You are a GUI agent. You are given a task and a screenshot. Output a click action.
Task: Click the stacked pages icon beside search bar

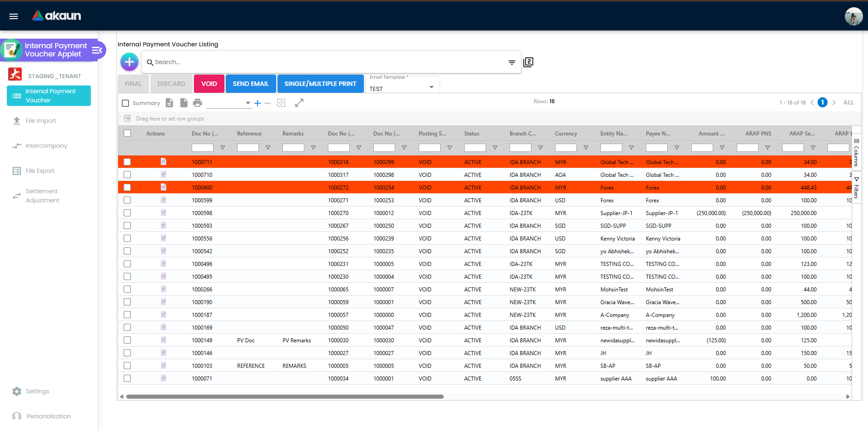tap(528, 62)
